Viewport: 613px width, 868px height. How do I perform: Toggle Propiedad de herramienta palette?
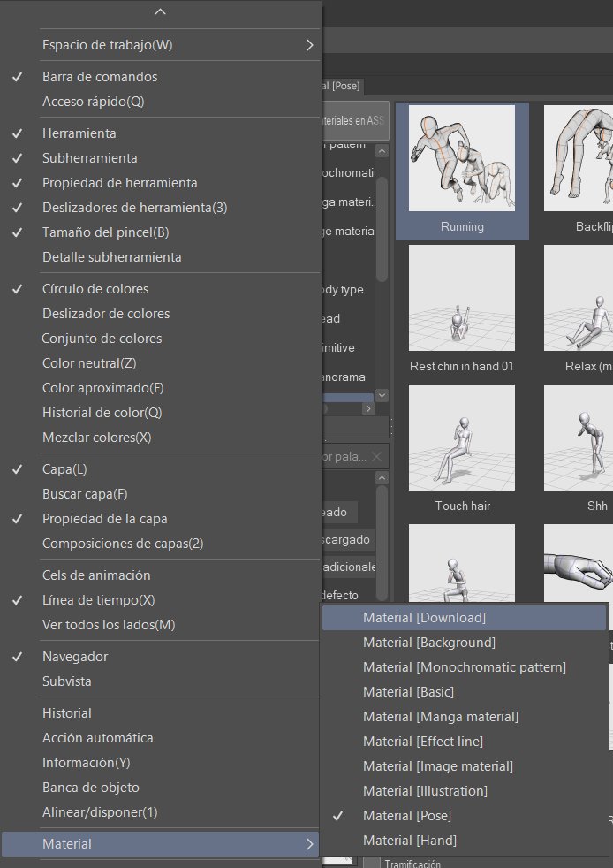(x=161, y=183)
